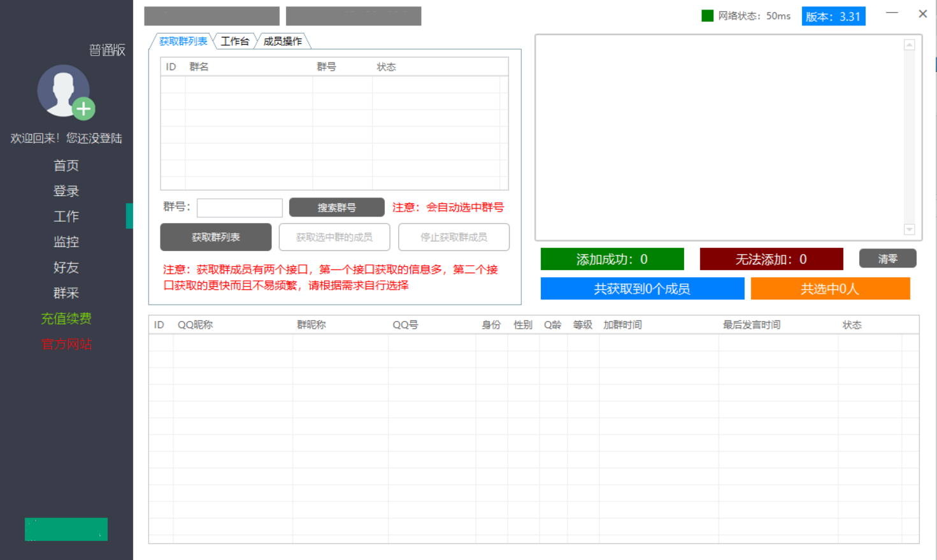Click the green button at sidebar bottom
The height and width of the screenshot is (560, 937).
(66, 529)
